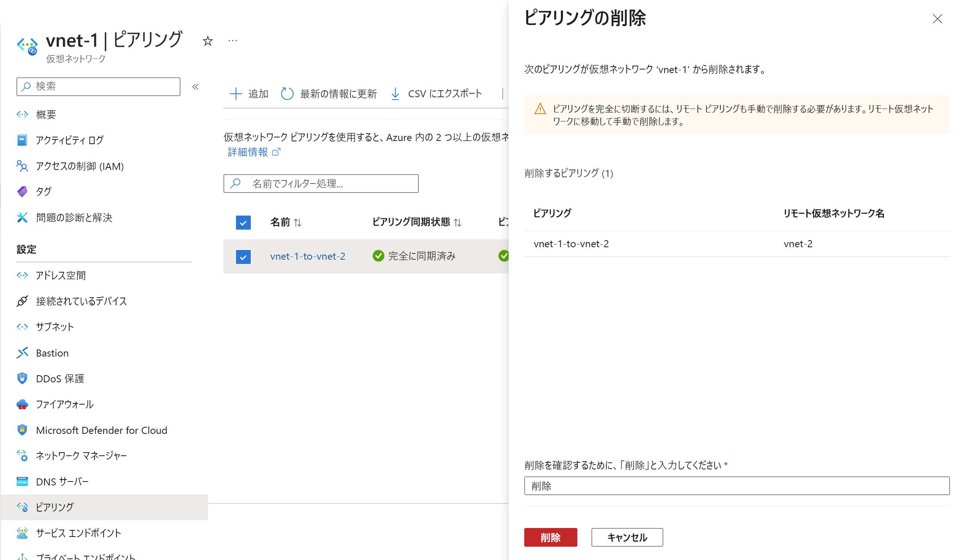Click the add (追加) plus icon
Viewport: 961px width, 560px height.
(x=236, y=94)
